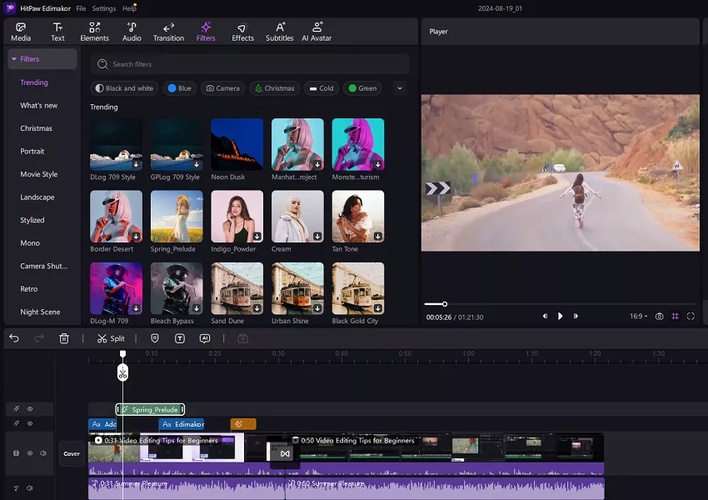Open the Audio library panel

tap(131, 32)
